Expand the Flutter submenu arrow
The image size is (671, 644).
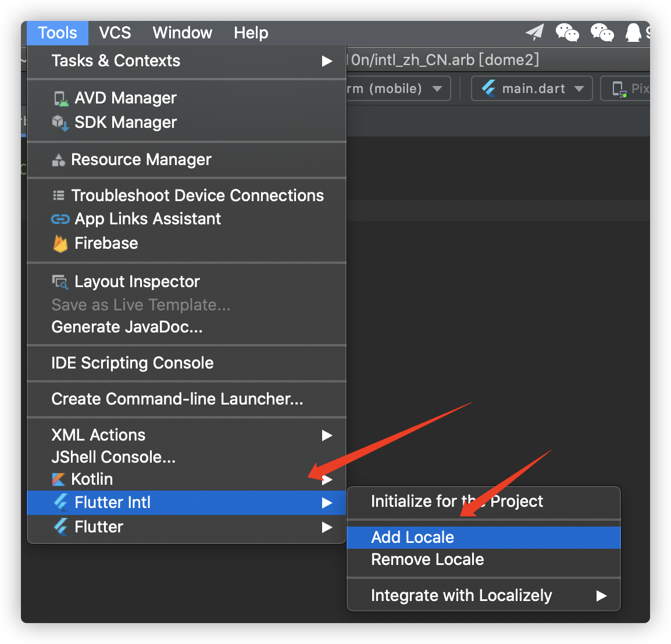(x=327, y=527)
